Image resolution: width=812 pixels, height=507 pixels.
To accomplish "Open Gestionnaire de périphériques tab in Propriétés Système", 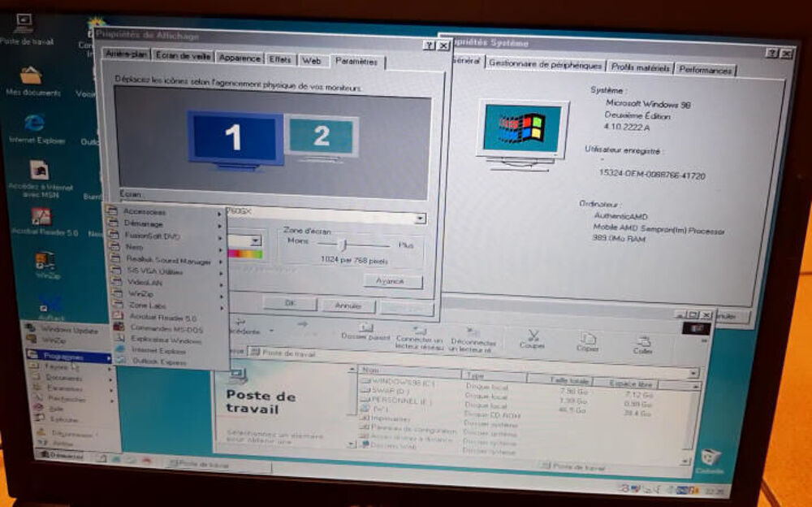I will click(546, 65).
